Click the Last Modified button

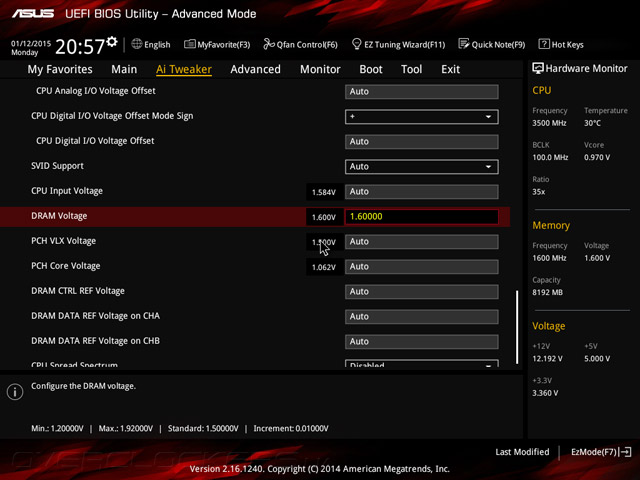tap(522, 452)
